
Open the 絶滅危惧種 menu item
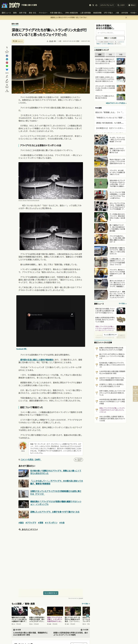click(97, 13)
